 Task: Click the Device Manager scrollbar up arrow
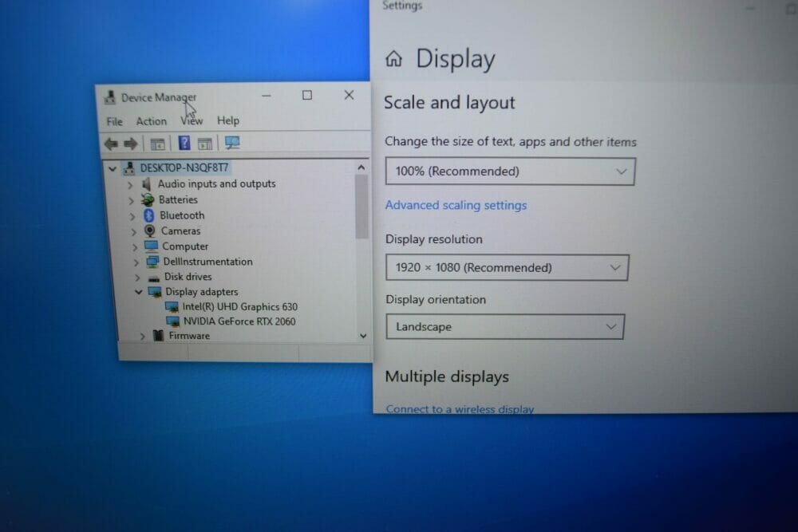click(x=361, y=167)
